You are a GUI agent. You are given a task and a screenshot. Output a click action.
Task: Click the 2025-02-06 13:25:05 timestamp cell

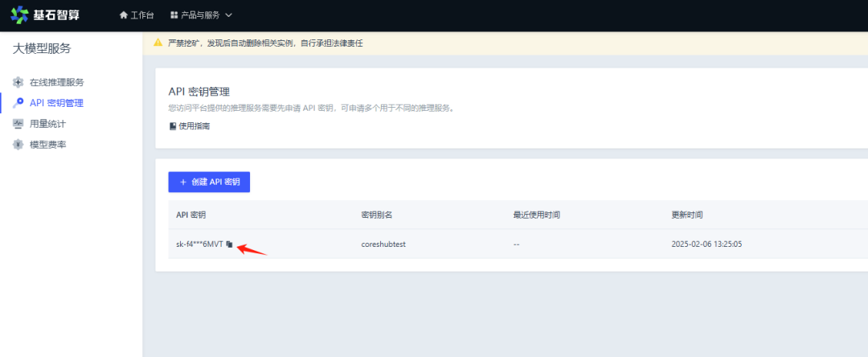[706, 244]
